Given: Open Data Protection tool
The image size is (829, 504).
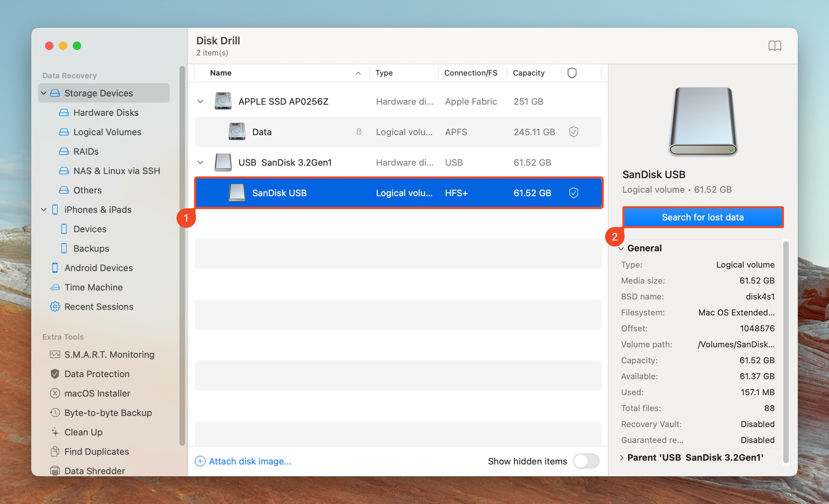Looking at the screenshot, I should coord(97,374).
